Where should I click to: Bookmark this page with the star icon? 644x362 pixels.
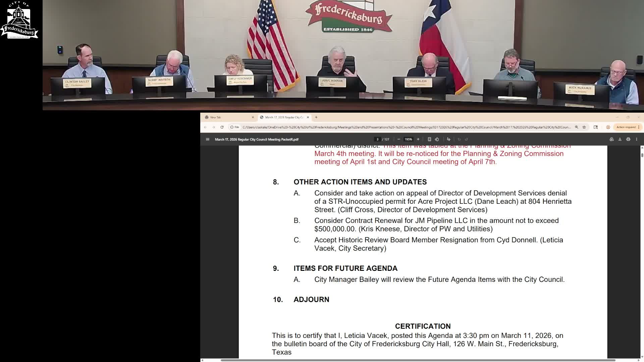coord(584,127)
